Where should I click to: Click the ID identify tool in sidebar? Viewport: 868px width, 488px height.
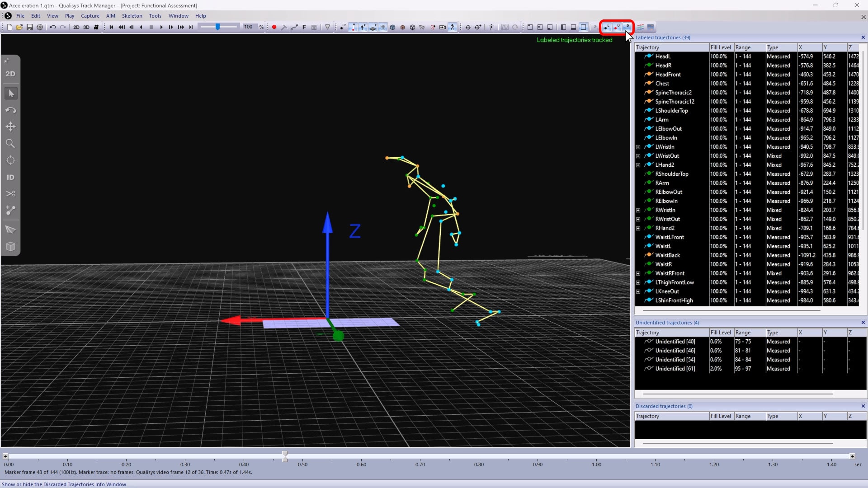[x=10, y=178]
